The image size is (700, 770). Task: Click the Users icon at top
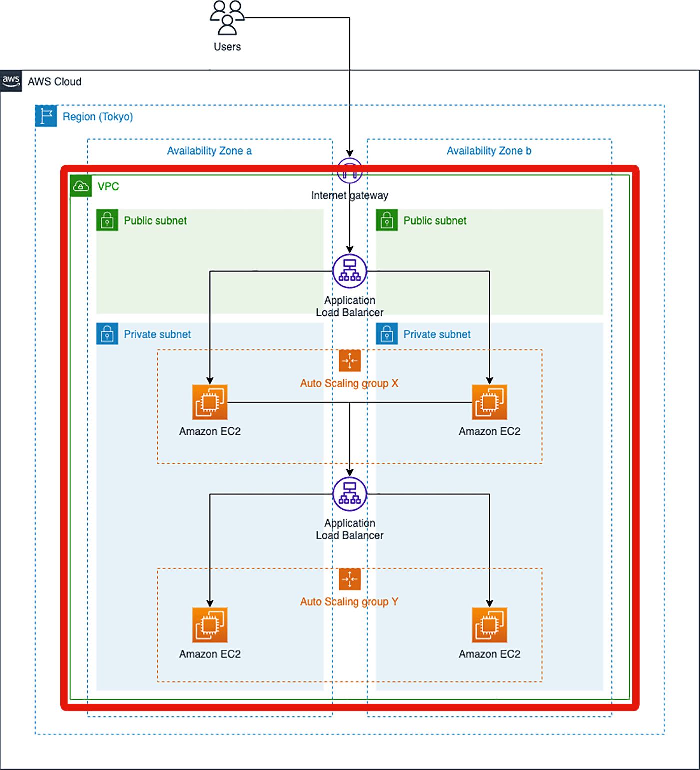pyautogui.click(x=227, y=18)
